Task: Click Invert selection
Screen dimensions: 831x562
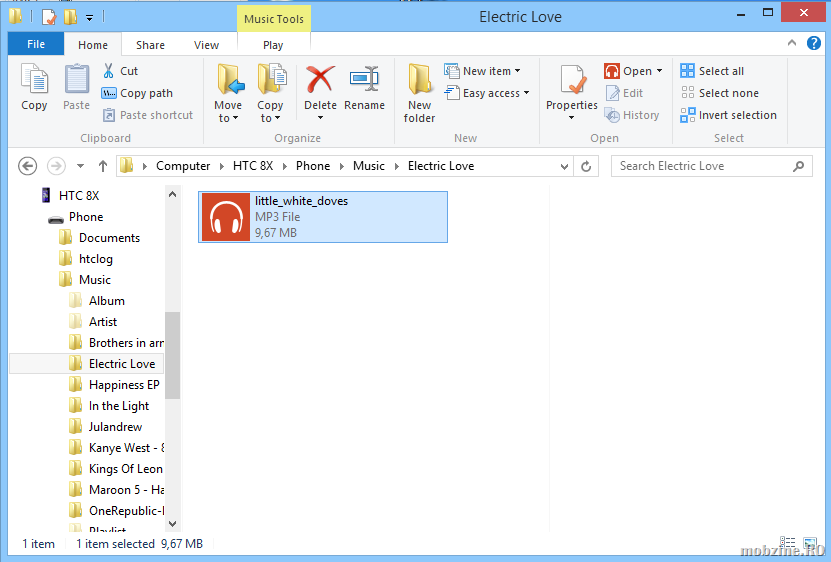Action: pyautogui.click(x=729, y=115)
